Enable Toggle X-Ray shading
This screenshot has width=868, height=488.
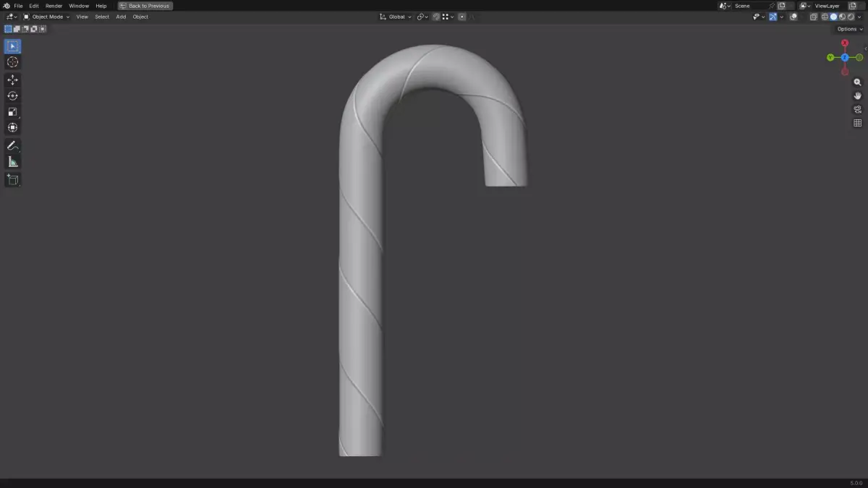coord(814,17)
